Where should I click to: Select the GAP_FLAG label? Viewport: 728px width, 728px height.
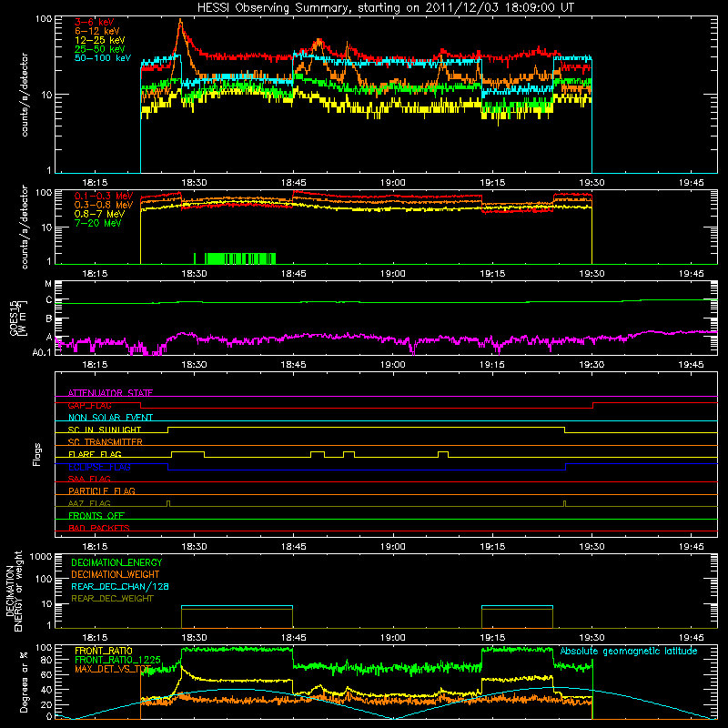89,405
